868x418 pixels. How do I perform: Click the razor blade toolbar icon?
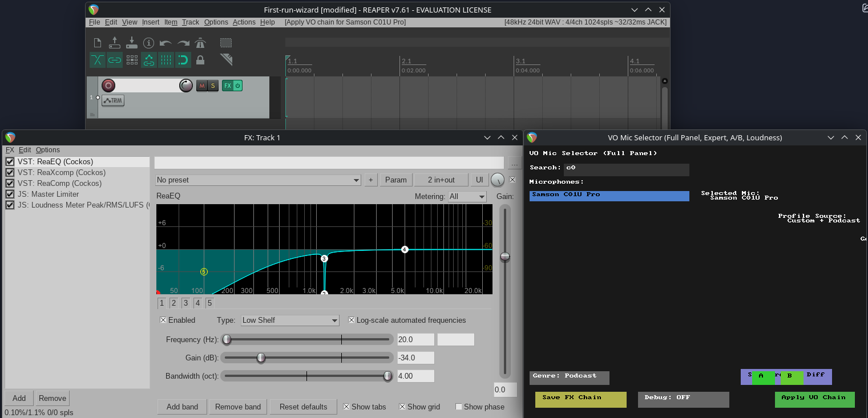pos(226,59)
